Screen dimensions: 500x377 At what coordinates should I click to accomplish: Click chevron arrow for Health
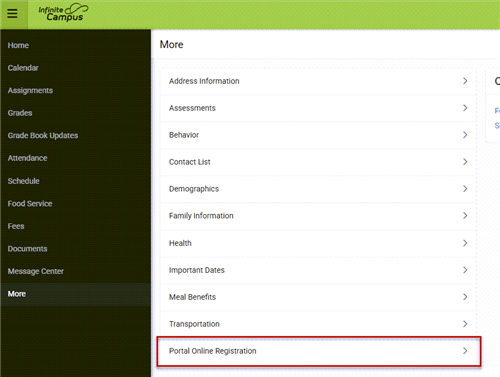(465, 243)
